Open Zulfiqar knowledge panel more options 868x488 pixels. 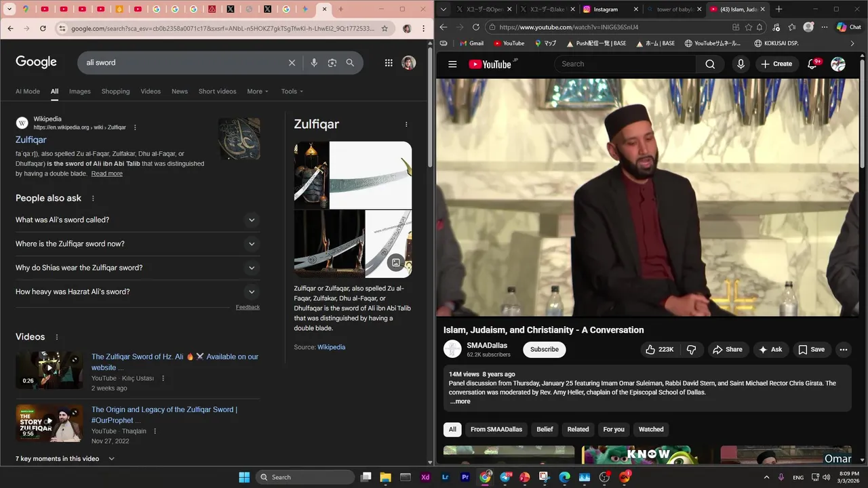406,124
